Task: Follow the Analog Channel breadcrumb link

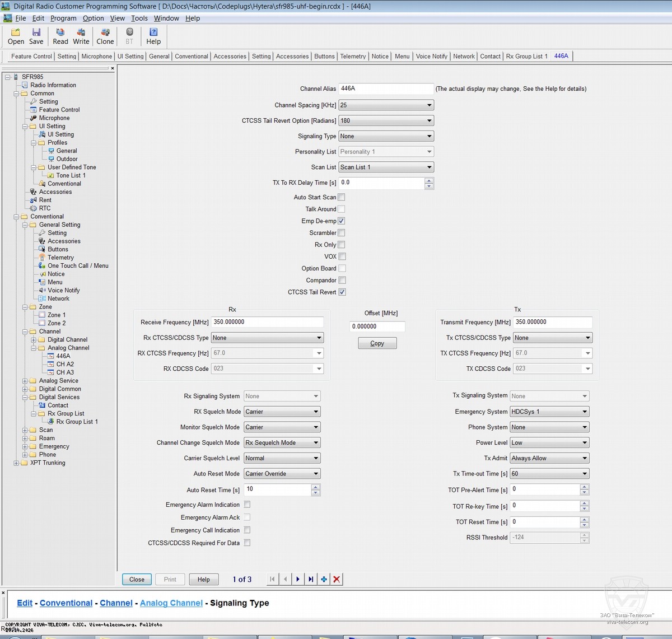Action: click(171, 603)
